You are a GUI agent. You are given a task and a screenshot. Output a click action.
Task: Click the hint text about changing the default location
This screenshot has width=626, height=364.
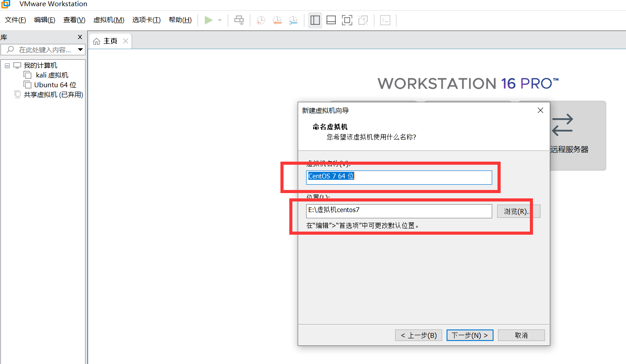coord(363,225)
